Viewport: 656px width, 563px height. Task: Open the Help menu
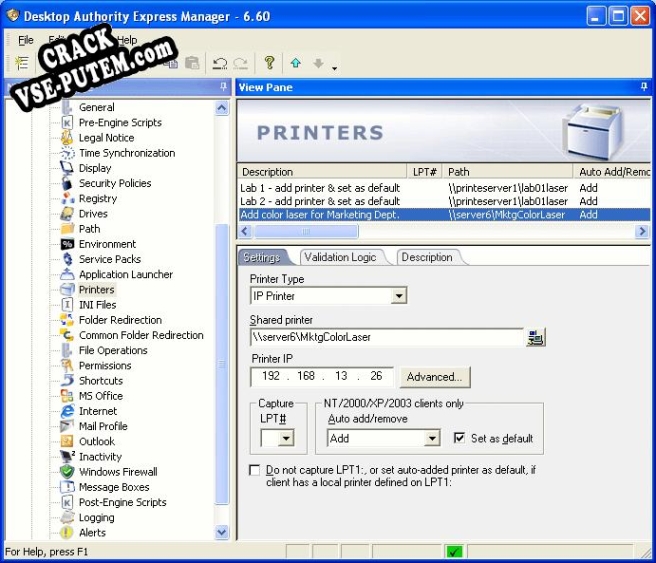tap(127, 40)
